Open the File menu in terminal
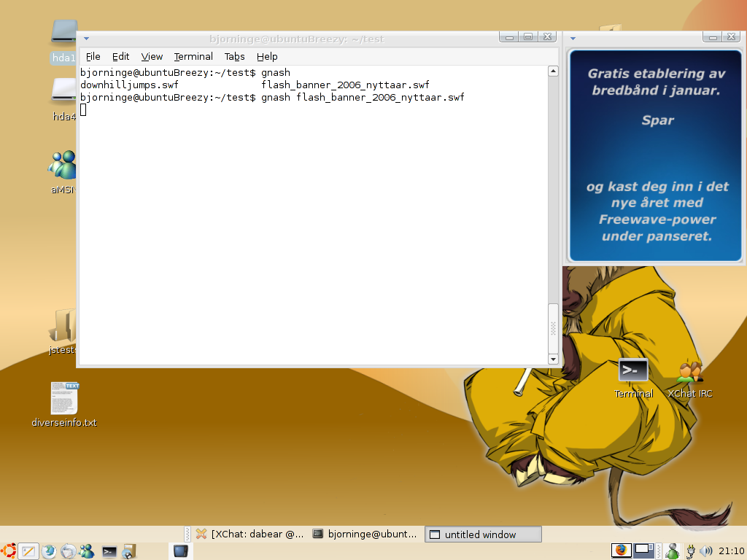The width and height of the screenshot is (747, 560). click(93, 57)
